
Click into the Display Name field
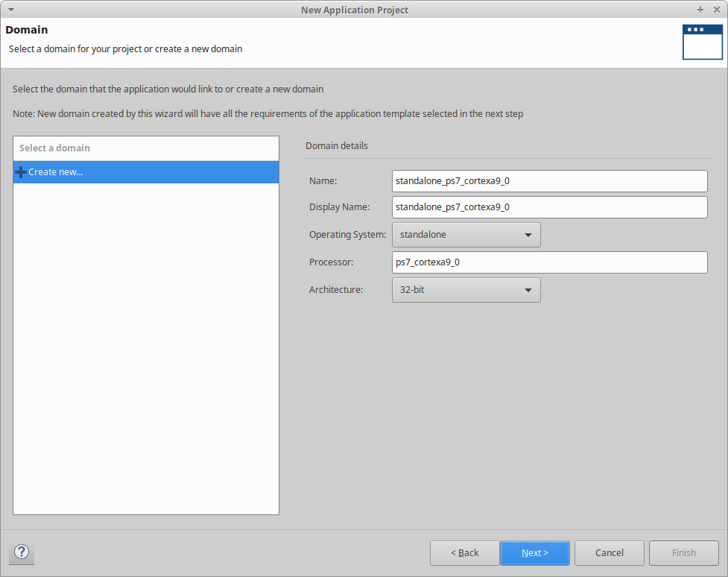[x=549, y=207]
